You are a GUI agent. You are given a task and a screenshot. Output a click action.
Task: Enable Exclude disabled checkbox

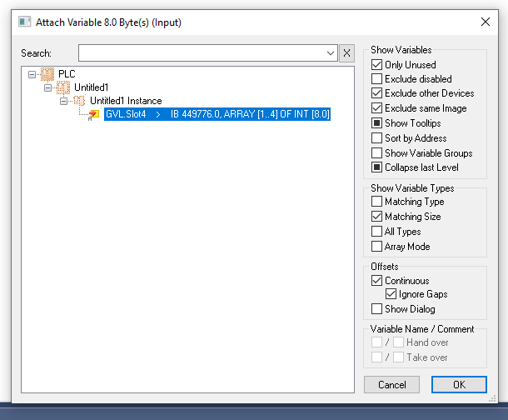[376, 78]
